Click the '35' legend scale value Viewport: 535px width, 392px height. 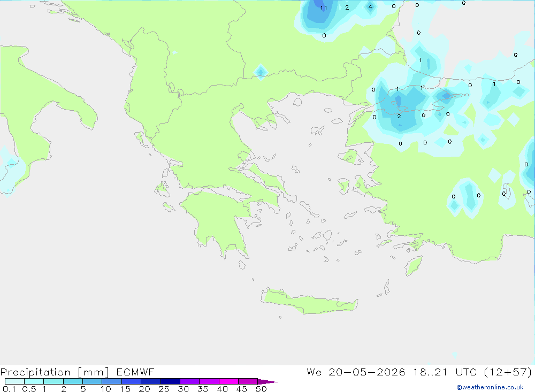(203, 389)
